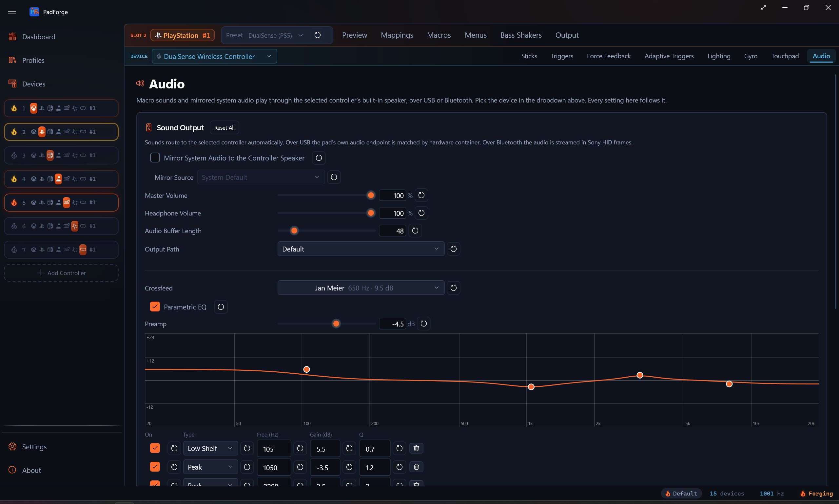The image size is (839, 504).
Task: Toggle the flame power icon on slot 6
Action: pos(14,226)
